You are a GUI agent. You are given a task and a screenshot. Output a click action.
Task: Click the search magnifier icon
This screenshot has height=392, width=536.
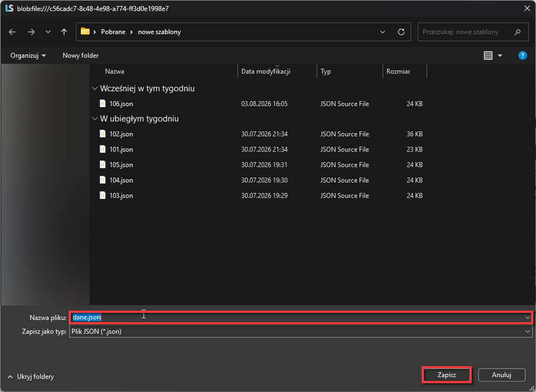tap(517, 32)
